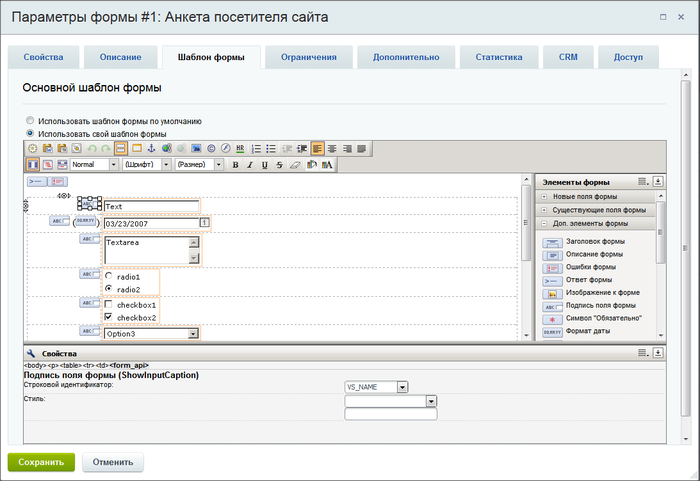Screen dimensions: 700x481
Task: Create a bulleted list
Action: click(271, 149)
